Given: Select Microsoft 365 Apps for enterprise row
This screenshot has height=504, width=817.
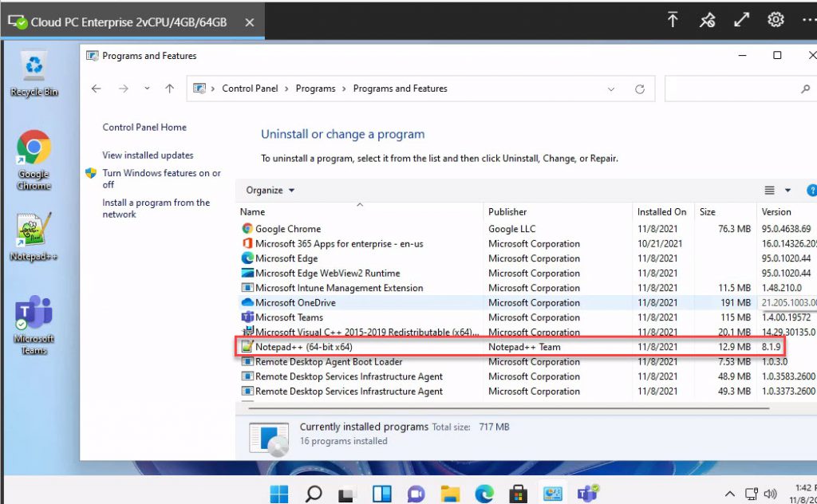Looking at the screenshot, I should (x=527, y=244).
